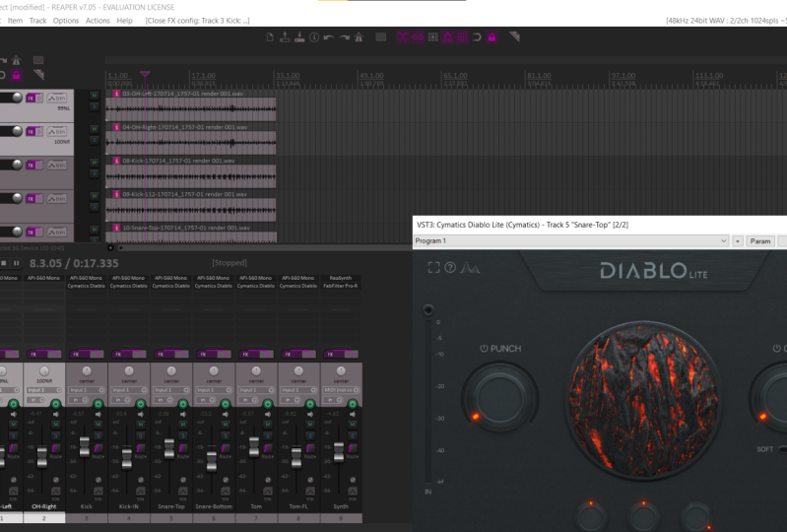Toggle envelope points move with items icon
787x532 pixels.
(448, 37)
